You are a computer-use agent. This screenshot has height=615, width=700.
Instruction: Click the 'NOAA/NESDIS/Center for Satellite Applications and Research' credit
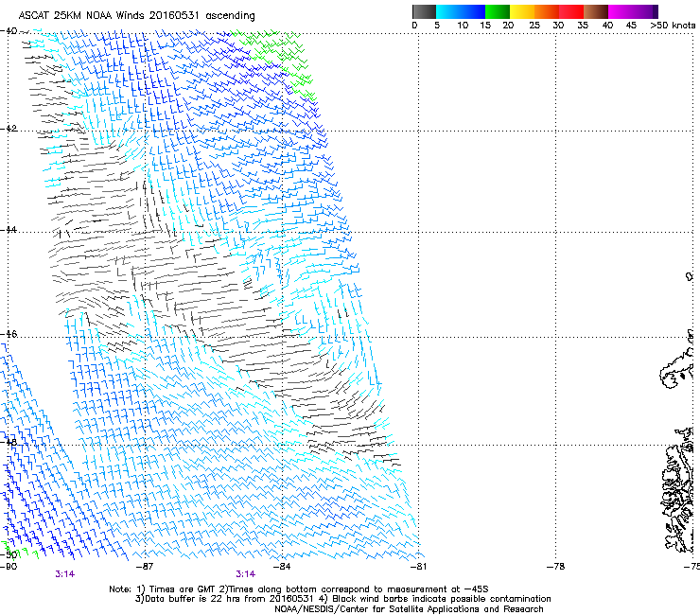tap(409, 609)
